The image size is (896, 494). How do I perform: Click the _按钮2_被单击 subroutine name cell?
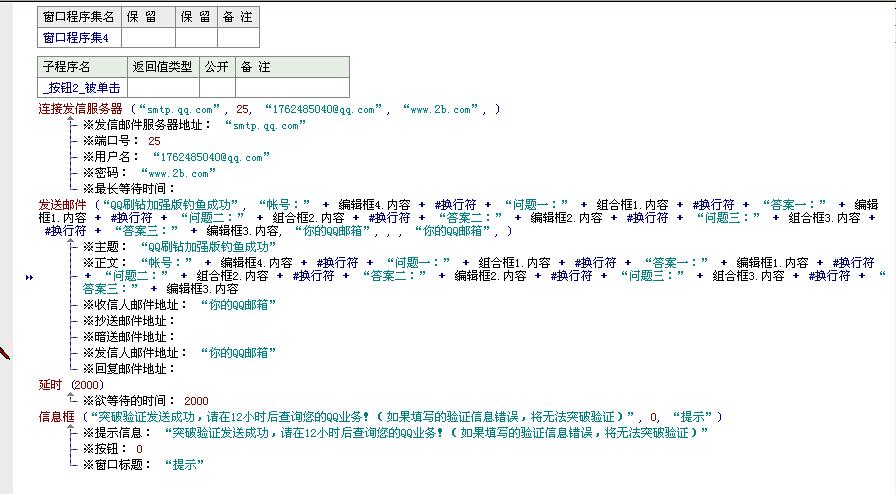[83, 88]
